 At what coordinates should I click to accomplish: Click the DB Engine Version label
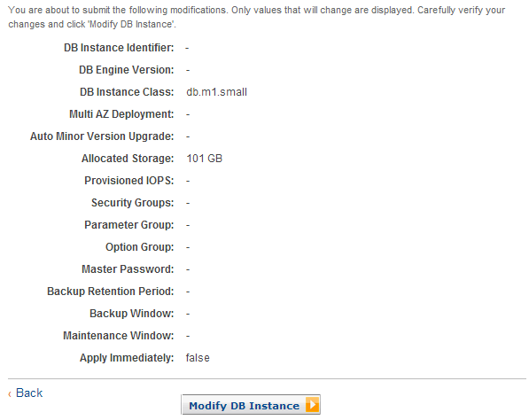point(127,70)
